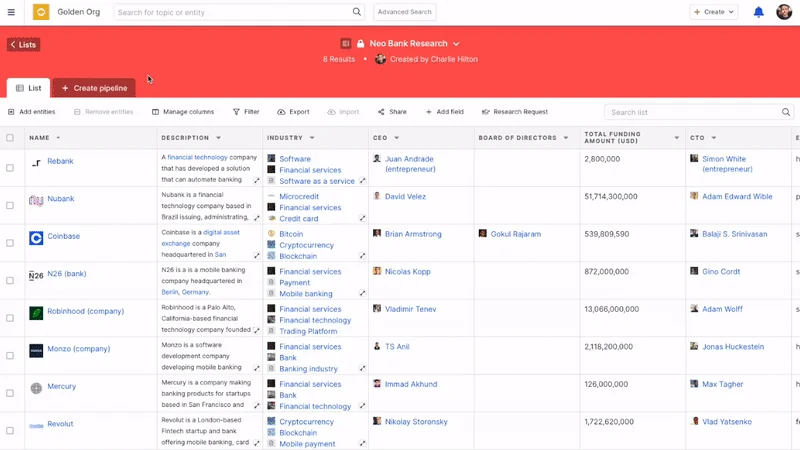Toggle the select-all rows checkbox
This screenshot has height=450, width=800.
tap(10, 138)
